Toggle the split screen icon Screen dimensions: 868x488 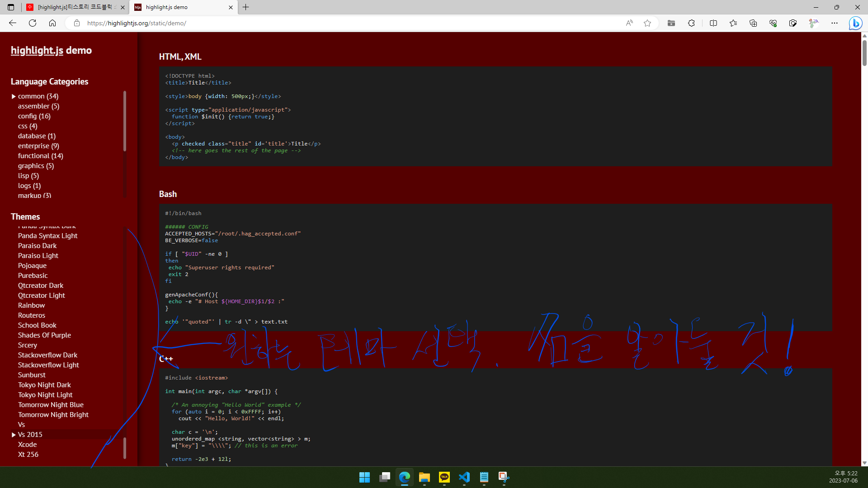(713, 23)
